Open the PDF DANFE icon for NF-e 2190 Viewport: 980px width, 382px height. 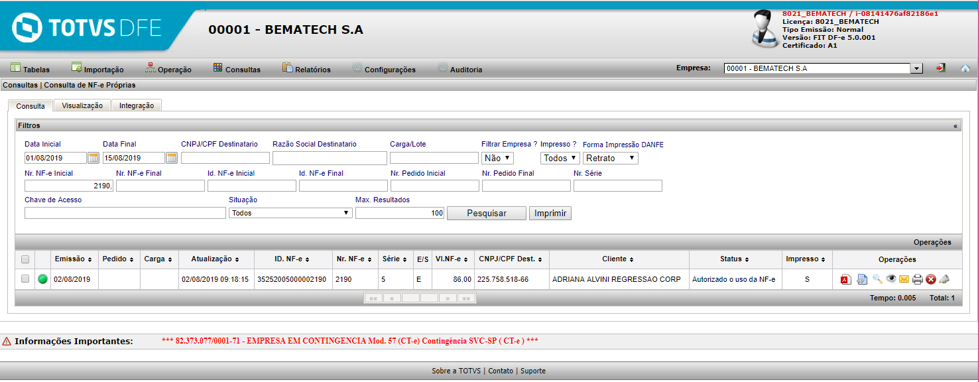845,280
